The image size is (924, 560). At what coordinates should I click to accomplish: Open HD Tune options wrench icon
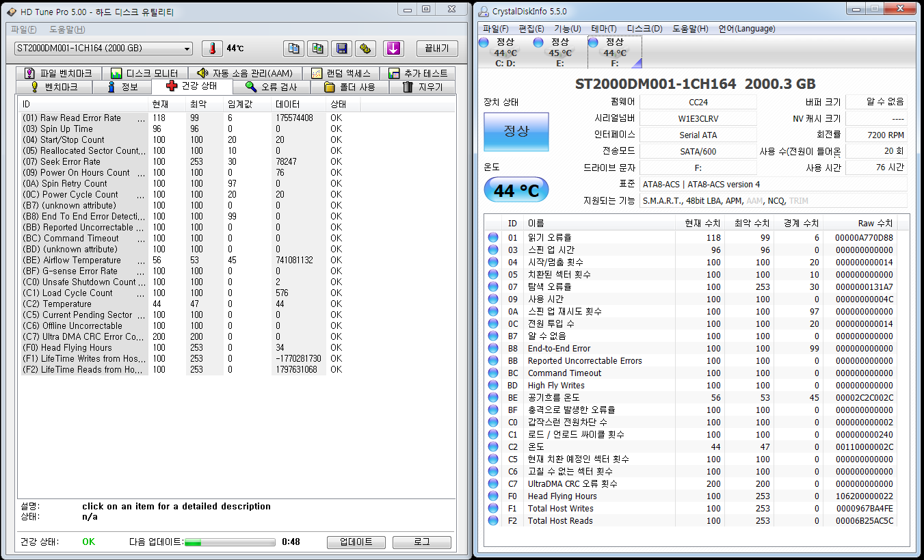click(x=365, y=49)
